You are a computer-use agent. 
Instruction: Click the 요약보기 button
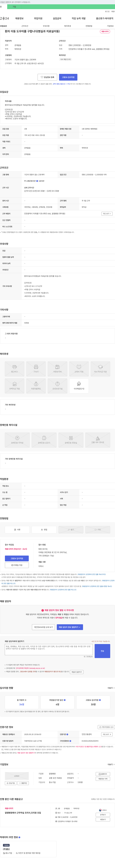[103, 815]
